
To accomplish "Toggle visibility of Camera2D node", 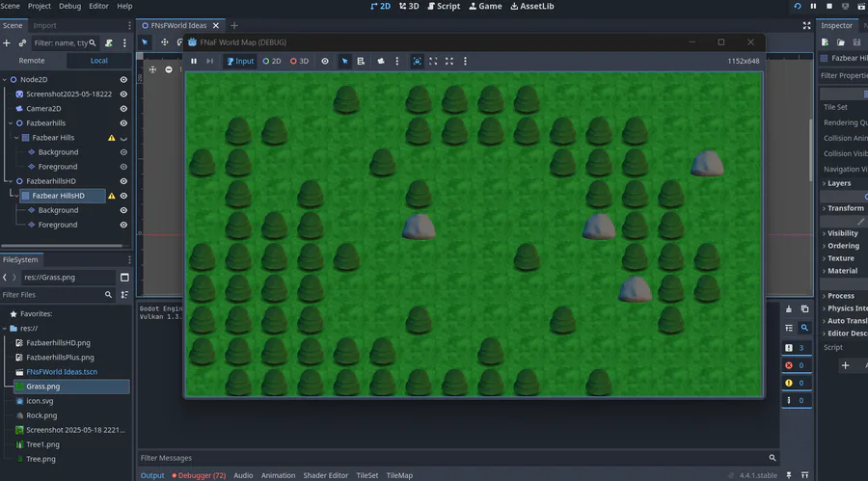I will click(x=123, y=109).
